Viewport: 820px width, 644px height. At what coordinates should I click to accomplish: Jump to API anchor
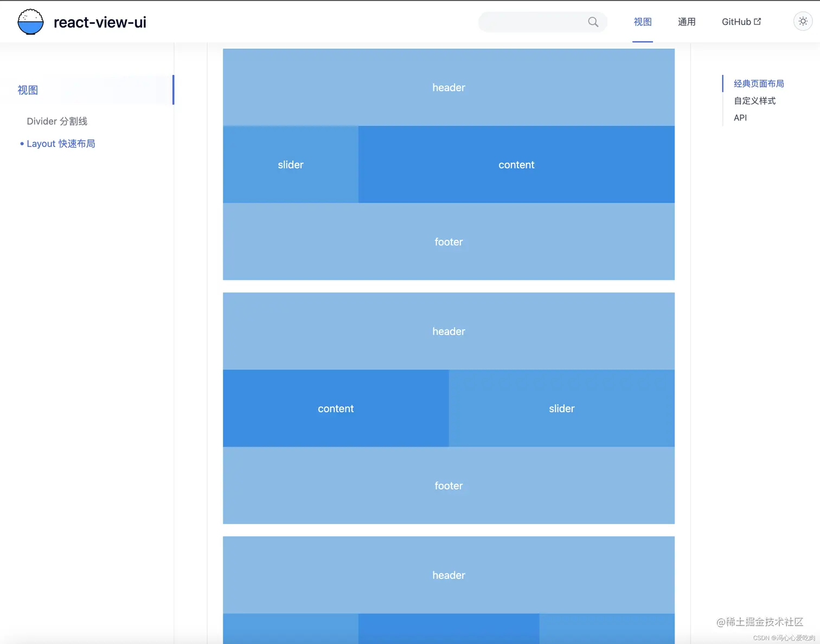pos(740,117)
